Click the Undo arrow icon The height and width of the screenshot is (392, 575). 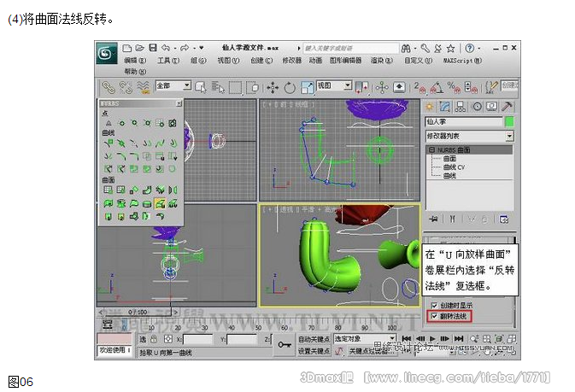pyautogui.click(x=166, y=48)
